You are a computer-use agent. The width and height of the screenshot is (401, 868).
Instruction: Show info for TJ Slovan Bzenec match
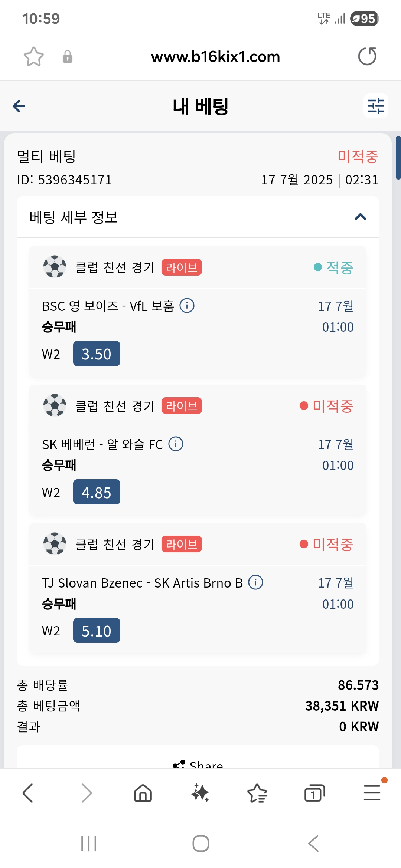coord(255,582)
